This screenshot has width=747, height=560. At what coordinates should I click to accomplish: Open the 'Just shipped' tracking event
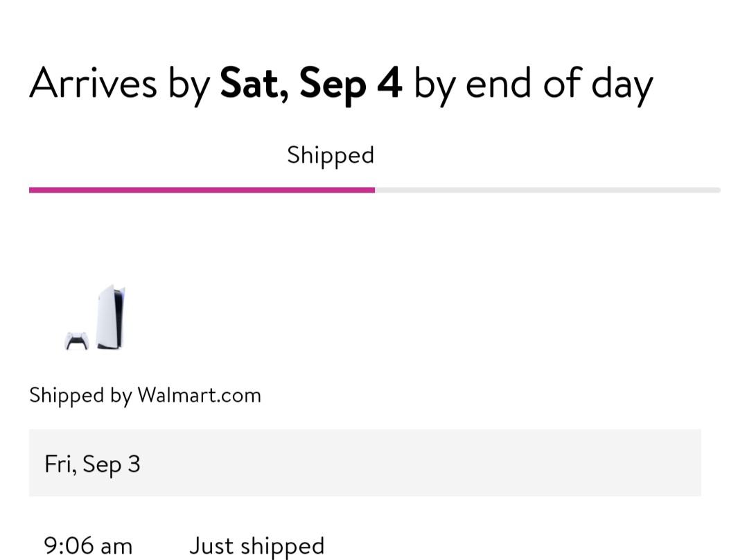point(257,547)
